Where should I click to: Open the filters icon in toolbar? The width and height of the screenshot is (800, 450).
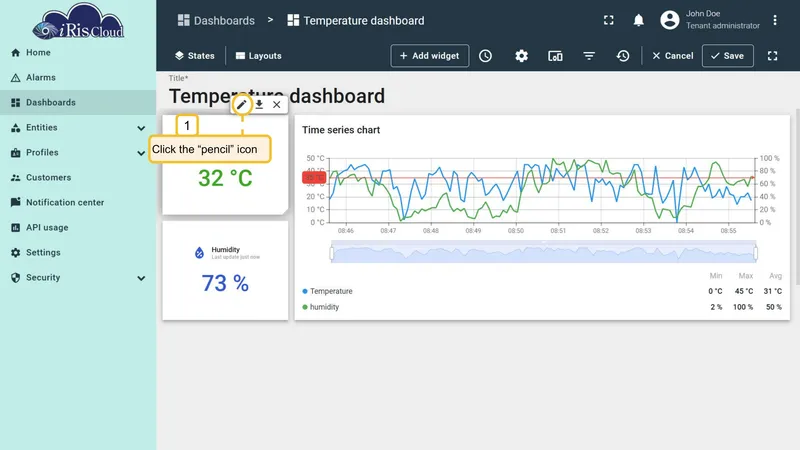589,56
